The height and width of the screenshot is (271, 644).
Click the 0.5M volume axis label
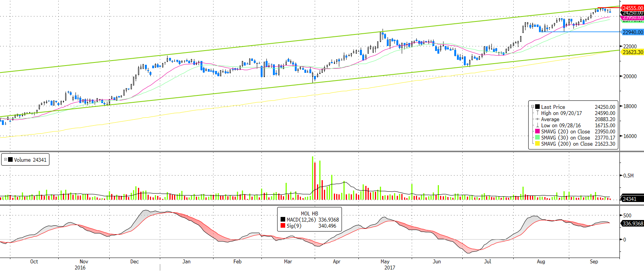pyautogui.click(x=629, y=176)
